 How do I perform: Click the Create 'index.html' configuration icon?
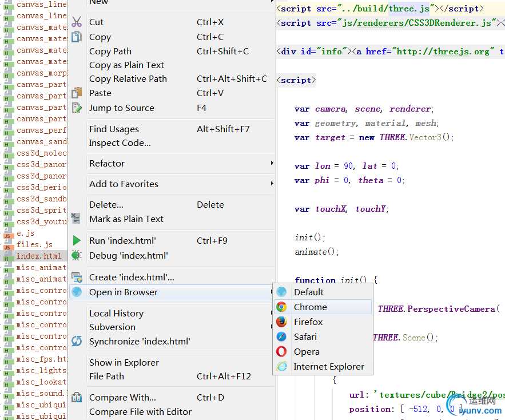[x=77, y=277]
